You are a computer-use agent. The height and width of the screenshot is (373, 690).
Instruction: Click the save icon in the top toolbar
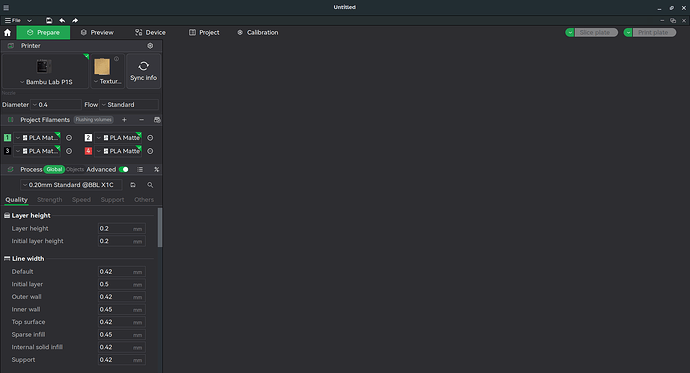(x=49, y=20)
